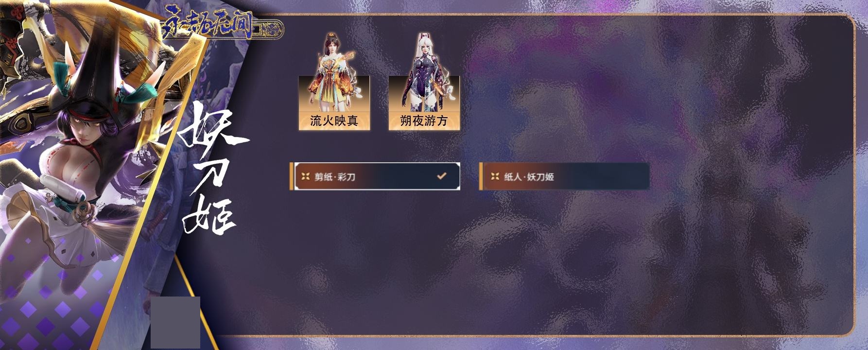Screen dimensions: 868x350
Task: Select the 纸人·妖刀姬 accessory option
Action: click(564, 176)
